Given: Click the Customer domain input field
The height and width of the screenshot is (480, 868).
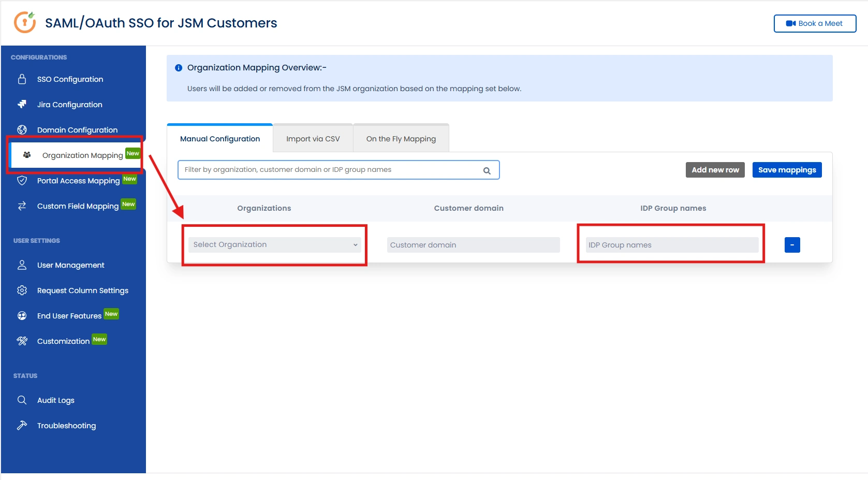Looking at the screenshot, I should (473, 245).
